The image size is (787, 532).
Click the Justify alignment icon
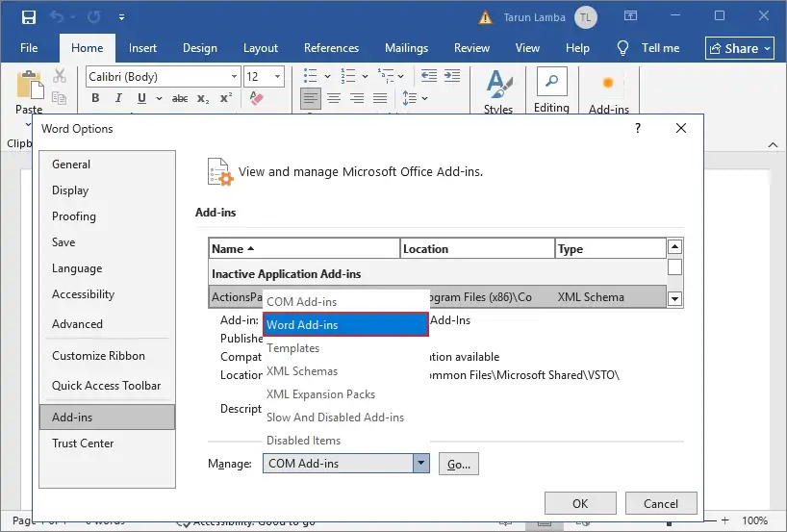tap(380, 98)
